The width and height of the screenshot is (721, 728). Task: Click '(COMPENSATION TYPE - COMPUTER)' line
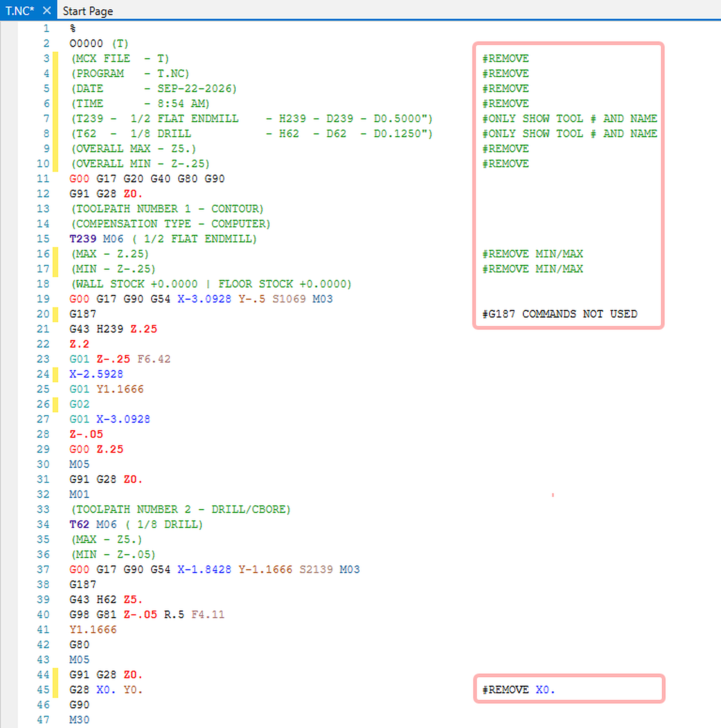coord(171,224)
